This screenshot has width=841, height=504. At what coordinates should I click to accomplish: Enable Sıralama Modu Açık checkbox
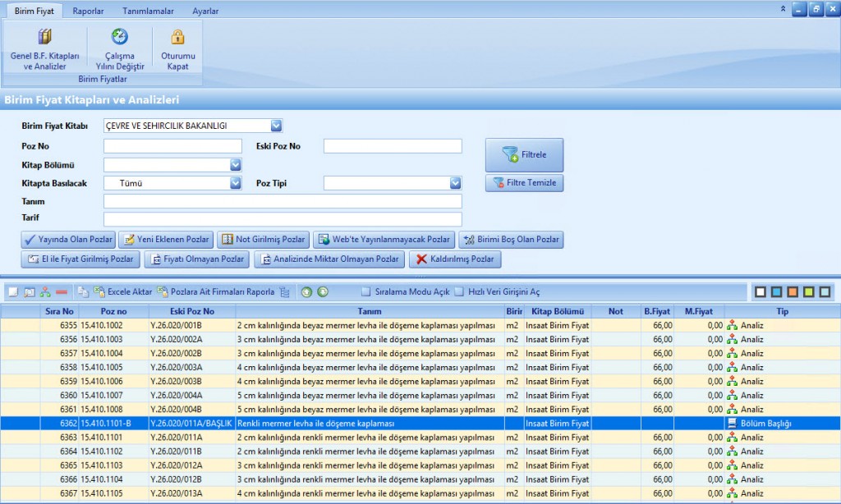(x=367, y=291)
